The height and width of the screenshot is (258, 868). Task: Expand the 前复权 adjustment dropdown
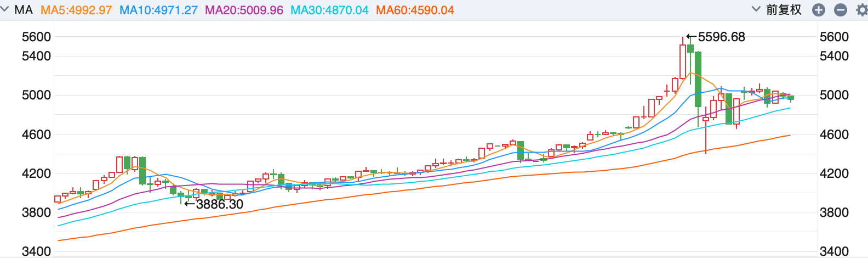click(x=784, y=10)
